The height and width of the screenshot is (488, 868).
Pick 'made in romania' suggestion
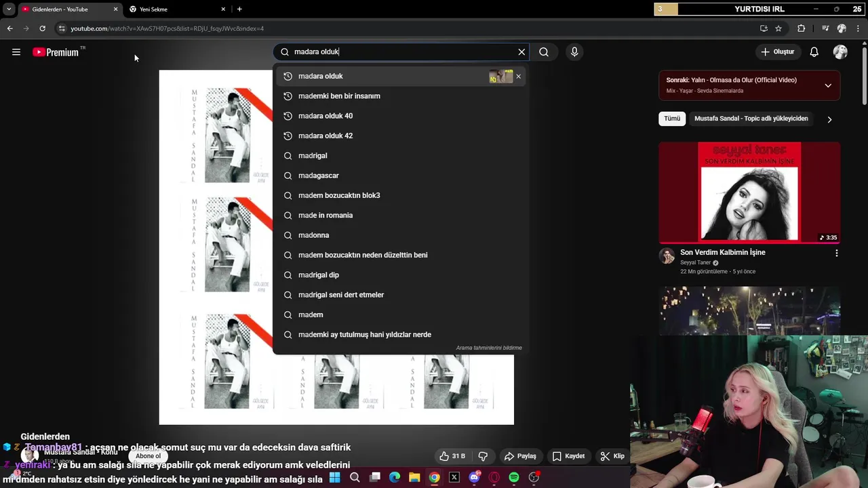click(401, 216)
